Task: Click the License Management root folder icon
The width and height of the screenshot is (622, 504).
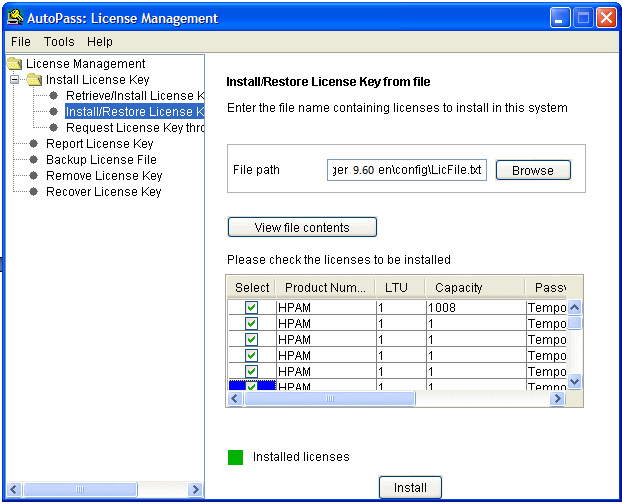Action: (14, 63)
